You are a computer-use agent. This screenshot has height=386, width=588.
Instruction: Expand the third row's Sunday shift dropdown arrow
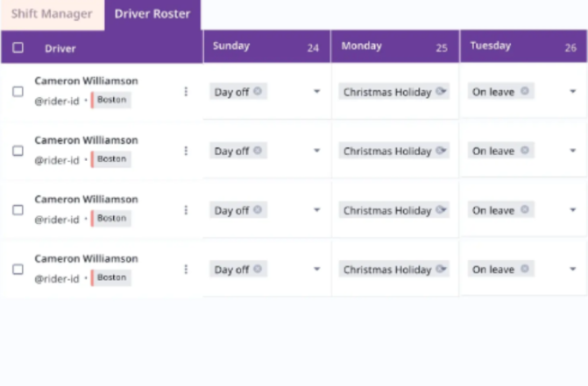tap(316, 210)
